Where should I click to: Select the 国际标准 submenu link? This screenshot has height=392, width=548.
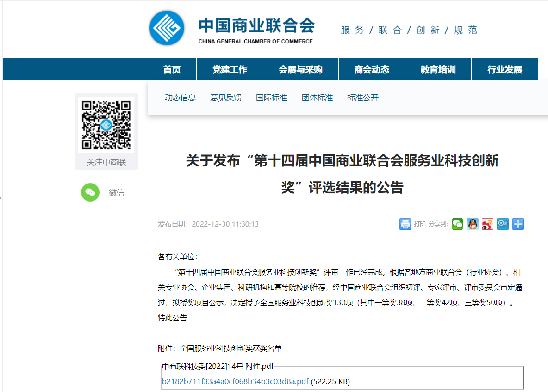[272, 98]
